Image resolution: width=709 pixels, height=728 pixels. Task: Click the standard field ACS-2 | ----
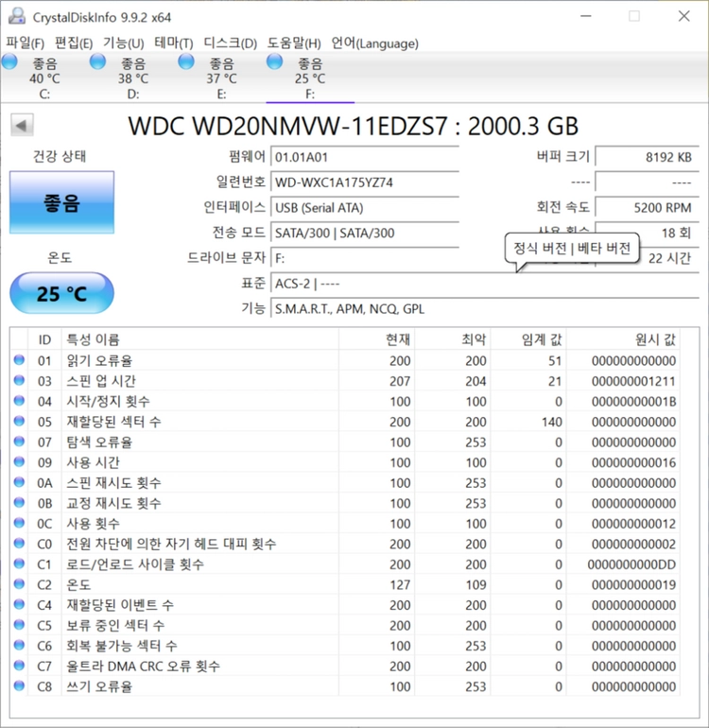(485, 284)
